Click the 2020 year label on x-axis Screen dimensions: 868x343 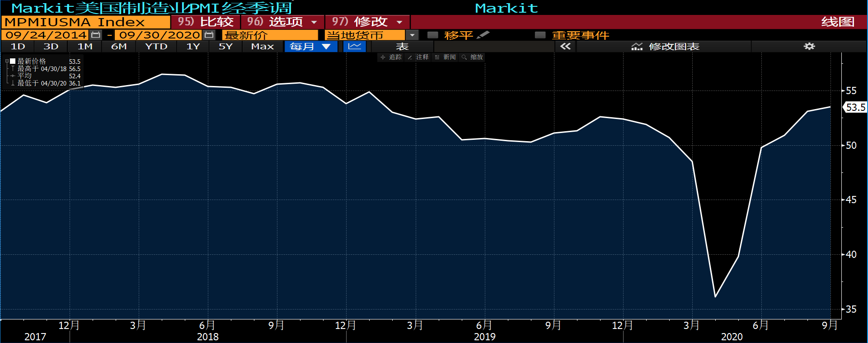point(732,337)
